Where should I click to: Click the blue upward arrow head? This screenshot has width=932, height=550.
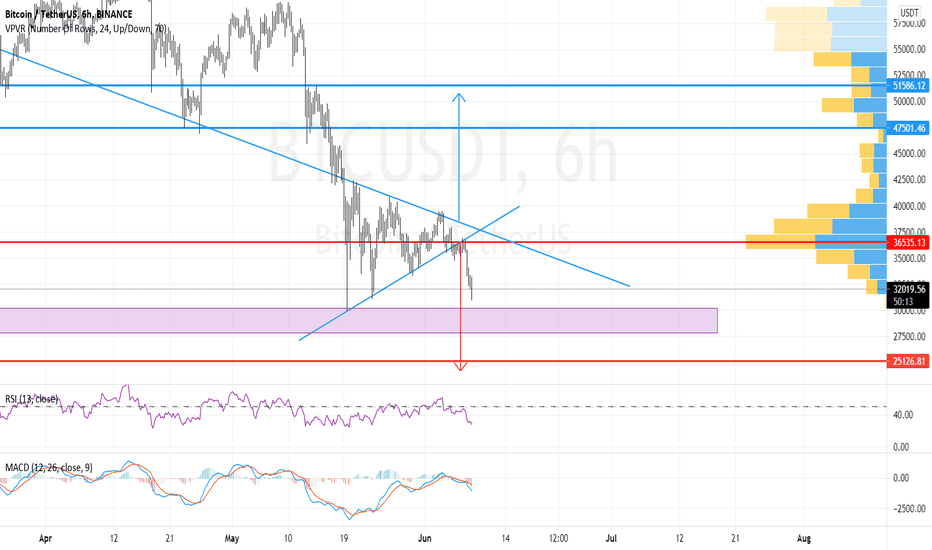pyautogui.click(x=458, y=97)
